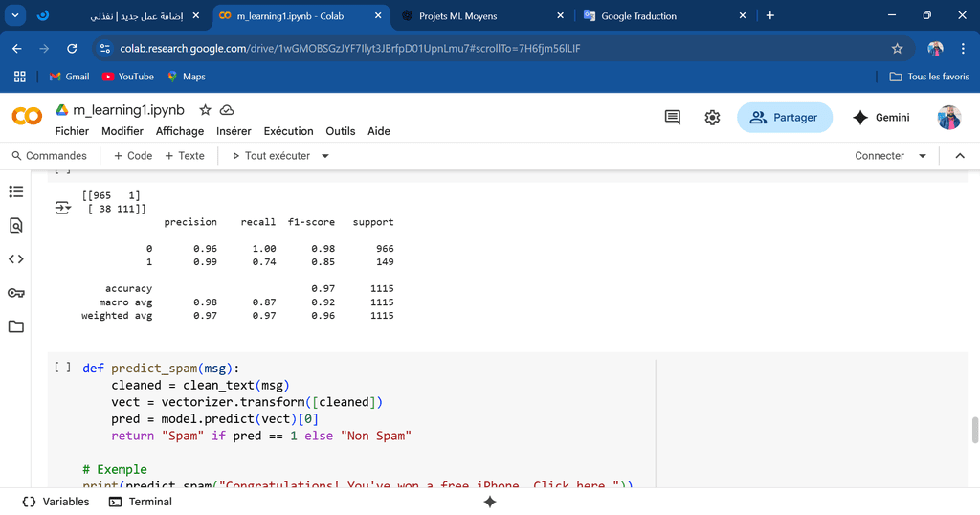Image resolution: width=980 pixels, height=515 pixels.
Task: Click the accuracy row in output
Action: click(x=250, y=288)
